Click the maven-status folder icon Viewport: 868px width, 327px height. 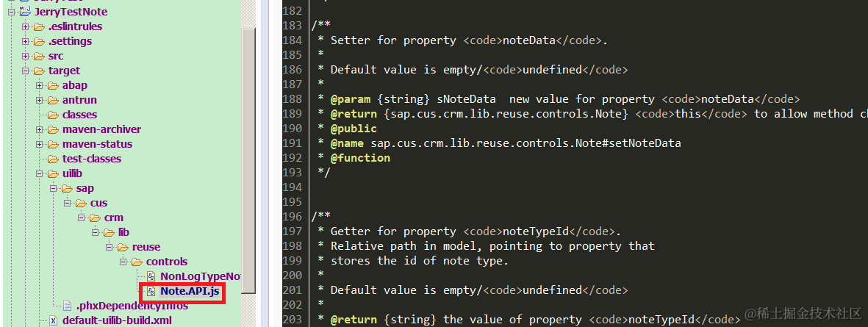53,145
